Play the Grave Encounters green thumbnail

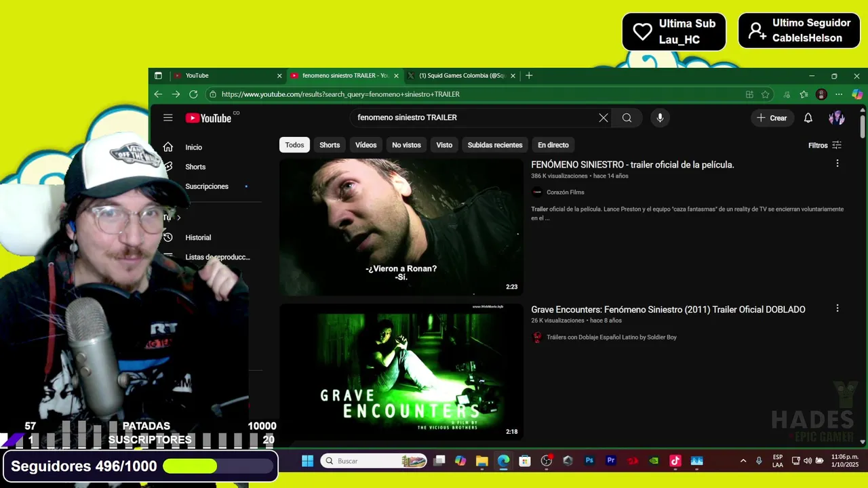(x=401, y=371)
